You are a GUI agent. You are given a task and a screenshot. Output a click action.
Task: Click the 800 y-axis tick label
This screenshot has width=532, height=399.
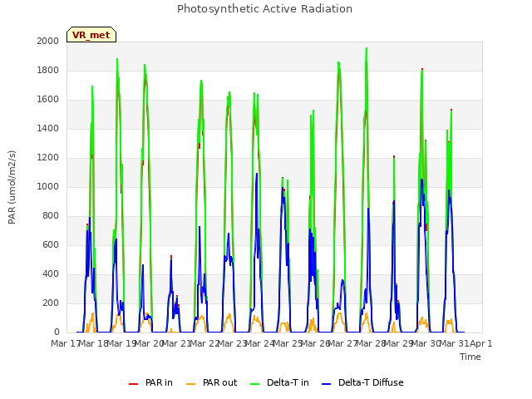pyautogui.click(x=51, y=216)
